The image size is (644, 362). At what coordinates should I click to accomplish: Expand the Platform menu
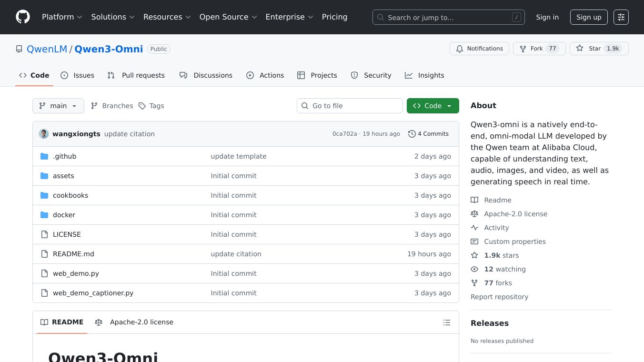(x=62, y=17)
